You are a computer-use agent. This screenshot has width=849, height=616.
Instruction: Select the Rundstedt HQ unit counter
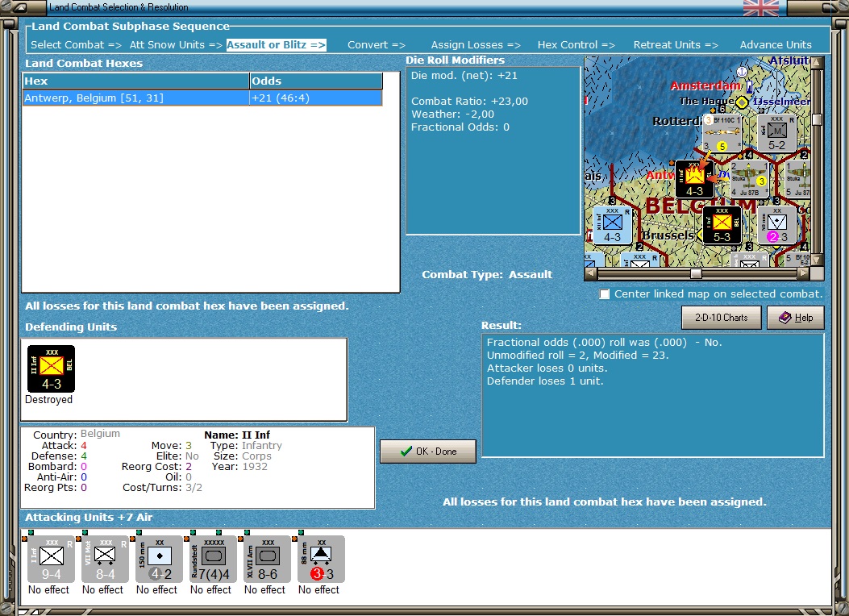pyautogui.click(x=213, y=559)
